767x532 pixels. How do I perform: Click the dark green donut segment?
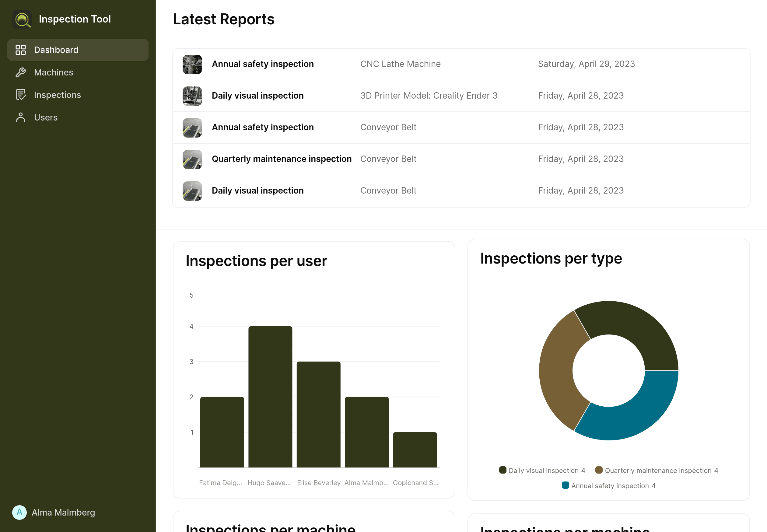tap(635, 325)
